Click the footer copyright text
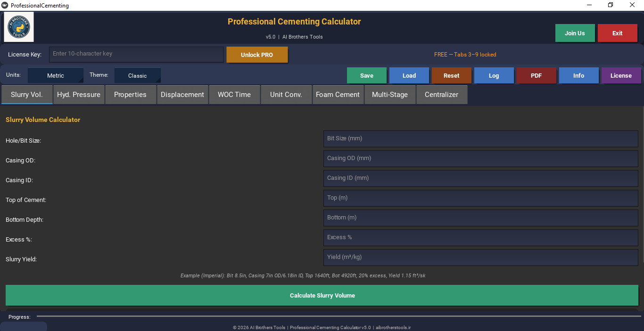This screenshot has height=331, width=644. (x=322, y=328)
